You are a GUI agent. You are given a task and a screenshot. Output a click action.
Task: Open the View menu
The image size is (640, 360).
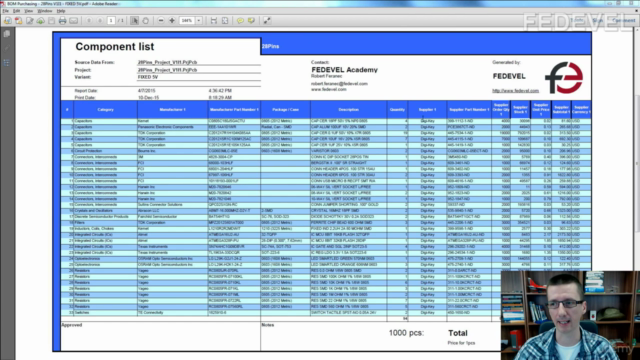coord(29,11)
